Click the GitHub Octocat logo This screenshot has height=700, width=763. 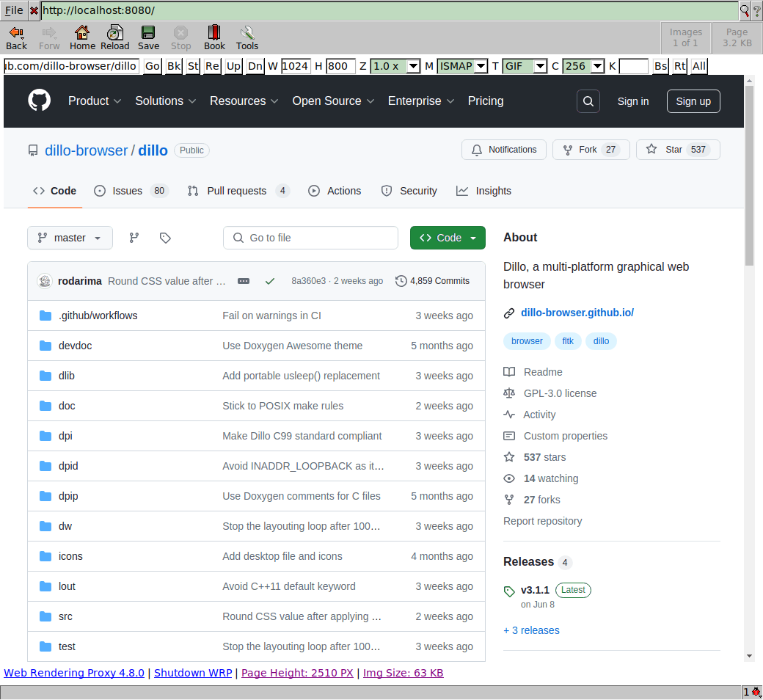[40, 101]
